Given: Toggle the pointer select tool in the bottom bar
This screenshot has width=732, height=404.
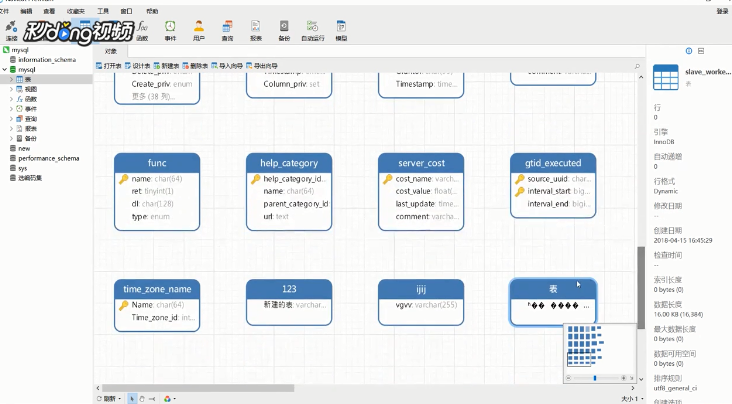Looking at the screenshot, I should [132, 399].
